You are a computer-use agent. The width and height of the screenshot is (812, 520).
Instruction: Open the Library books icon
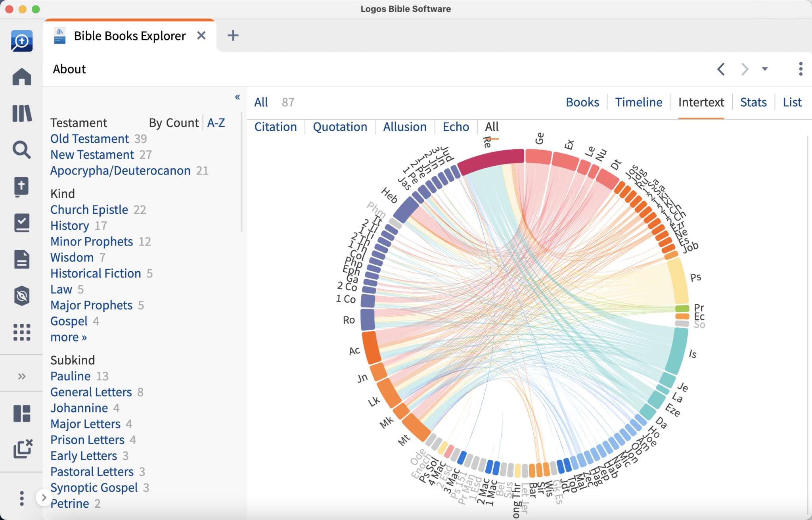(x=21, y=113)
